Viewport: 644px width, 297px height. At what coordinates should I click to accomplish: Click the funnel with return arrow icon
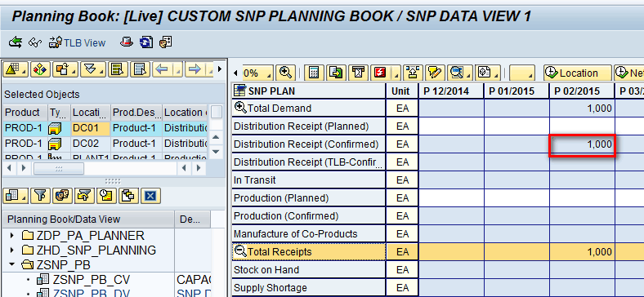click(x=84, y=196)
